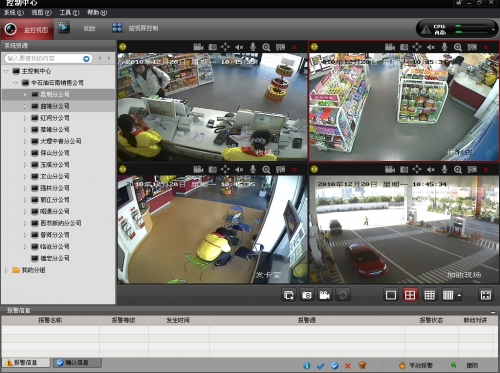Image resolution: width=500 pixels, height=373 pixels.
Task: Select the four-pane grid layout button
Action: click(x=410, y=295)
